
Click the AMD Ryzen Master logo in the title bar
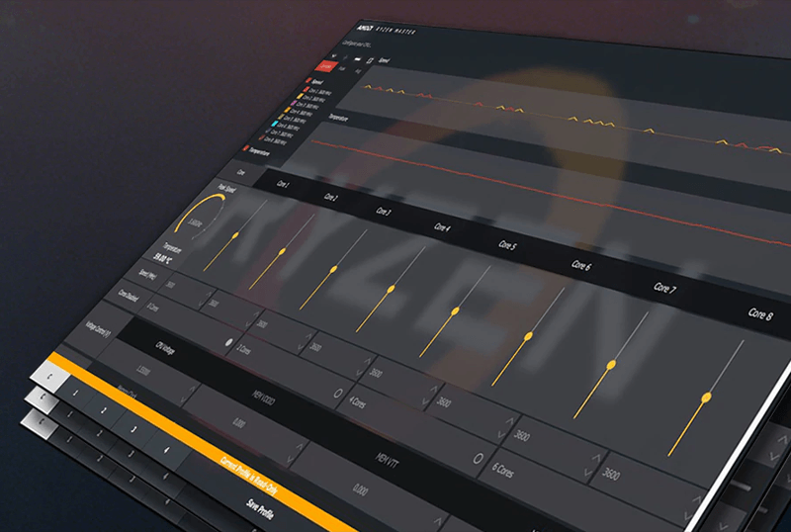pos(387,30)
